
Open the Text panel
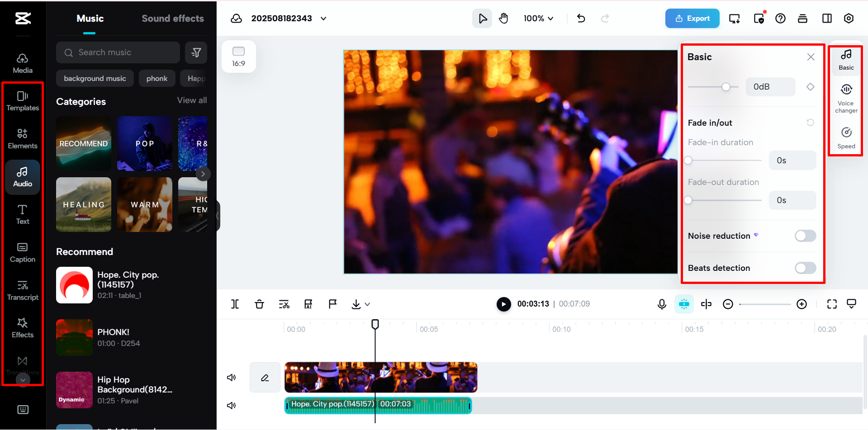coord(23,214)
